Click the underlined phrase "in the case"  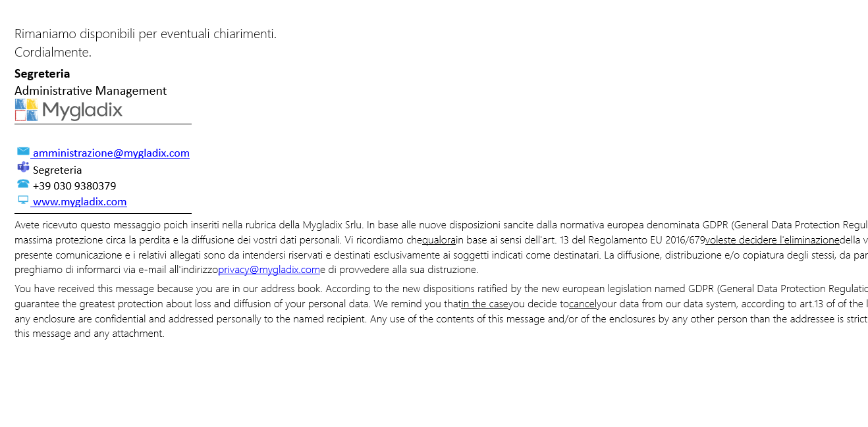(x=485, y=304)
